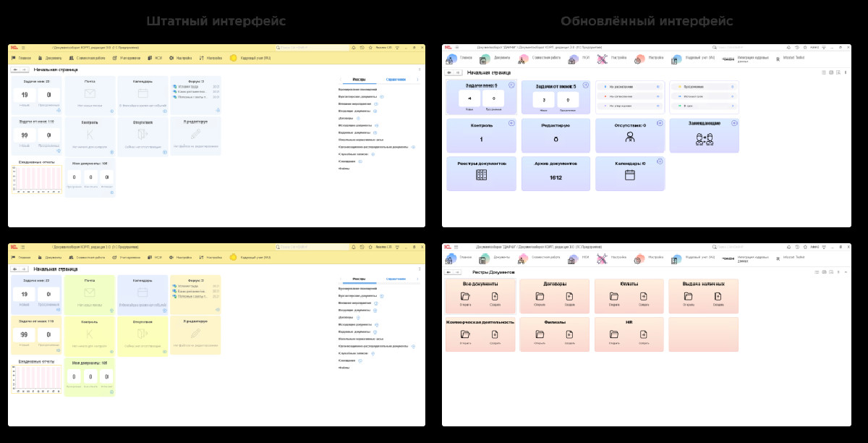Open Реестры документов tile on updated home page
Screen dimensions: 868x443
[482, 174]
